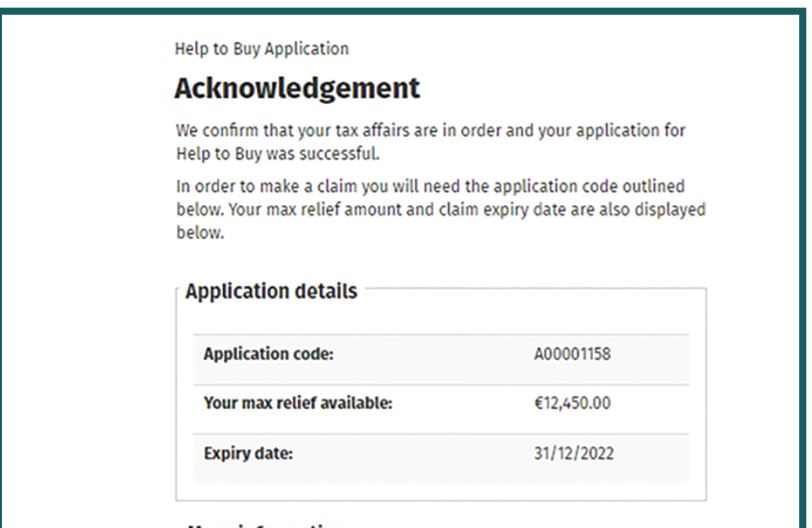Select the 31/12/2022 expiry date value

[x=575, y=454]
